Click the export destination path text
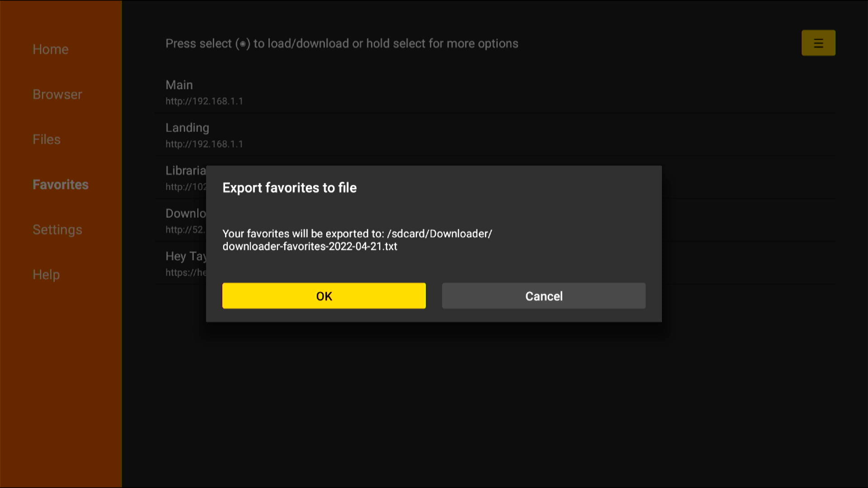868x488 pixels. [357, 240]
